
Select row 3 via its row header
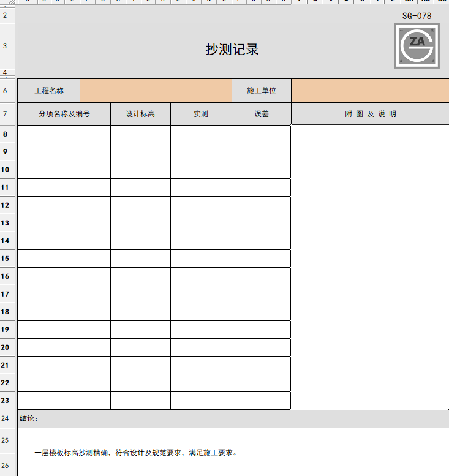tap(7, 46)
